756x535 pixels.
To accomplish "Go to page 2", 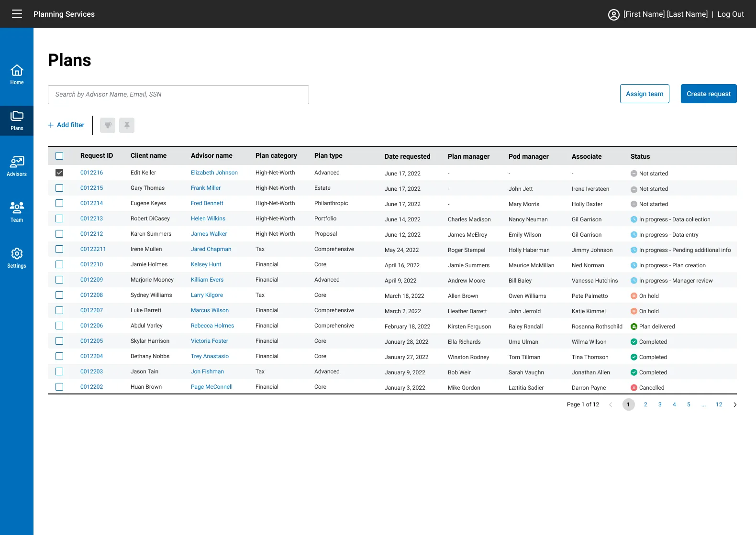I will click(x=645, y=404).
